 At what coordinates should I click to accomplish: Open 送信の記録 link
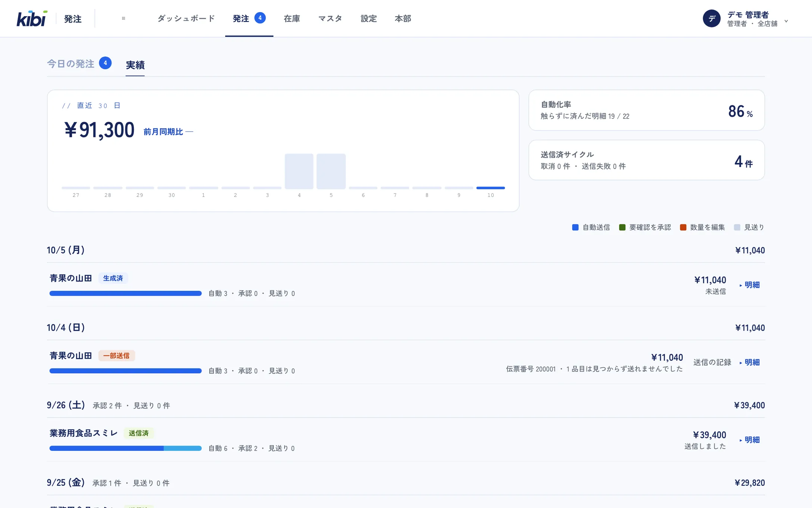pyautogui.click(x=712, y=362)
